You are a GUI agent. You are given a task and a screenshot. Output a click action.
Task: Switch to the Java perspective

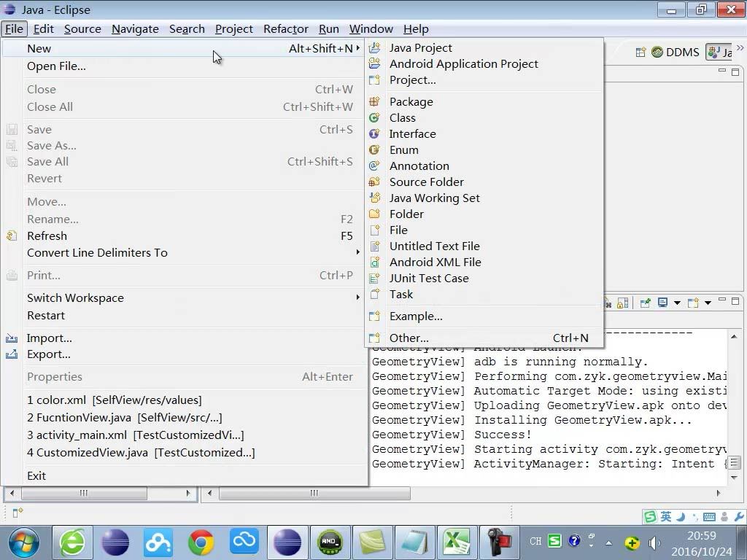(720, 52)
